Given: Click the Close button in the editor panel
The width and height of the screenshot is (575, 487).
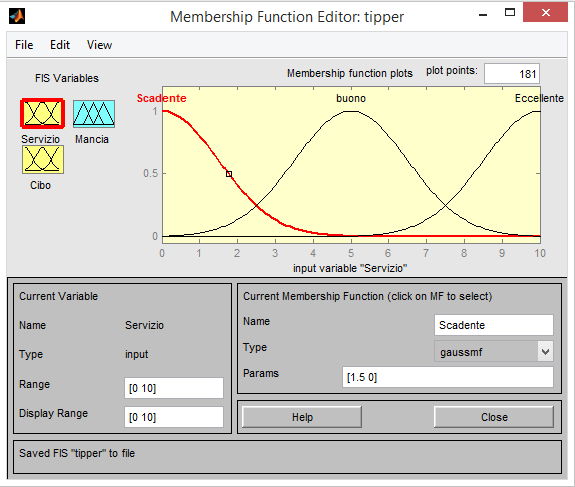Looking at the screenshot, I should pos(494,417).
